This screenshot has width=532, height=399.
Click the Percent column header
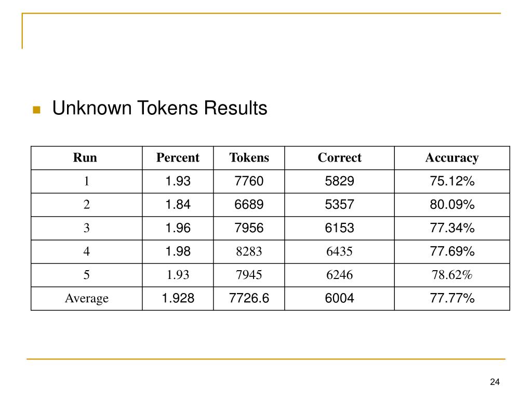pyautogui.click(x=178, y=158)
